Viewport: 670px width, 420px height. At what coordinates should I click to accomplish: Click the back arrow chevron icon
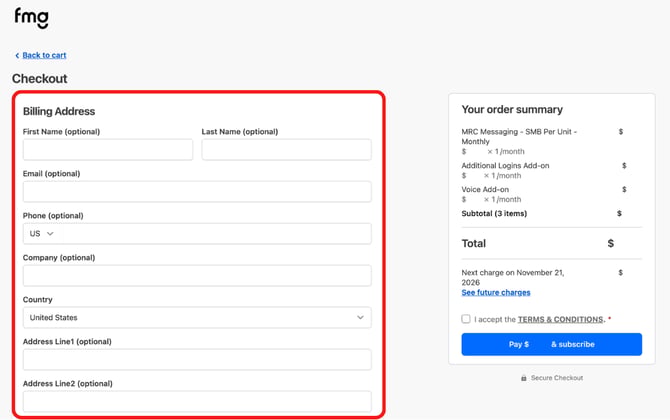[x=17, y=56]
